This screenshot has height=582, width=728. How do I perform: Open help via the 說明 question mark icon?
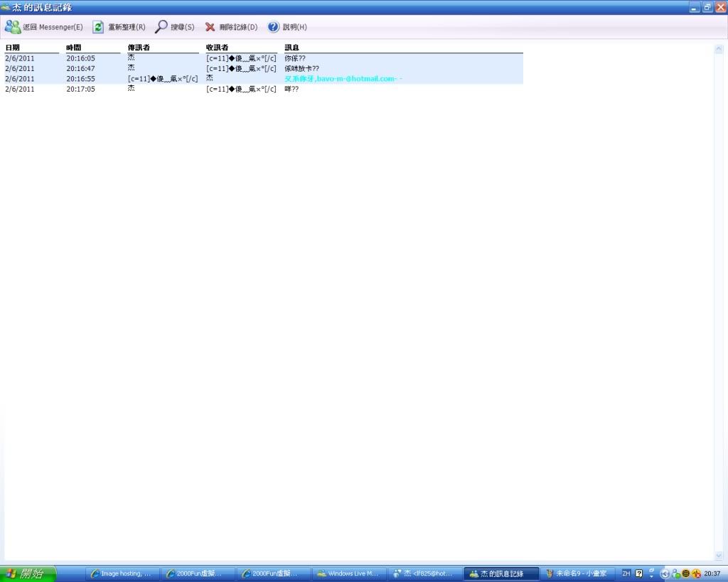click(273, 27)
